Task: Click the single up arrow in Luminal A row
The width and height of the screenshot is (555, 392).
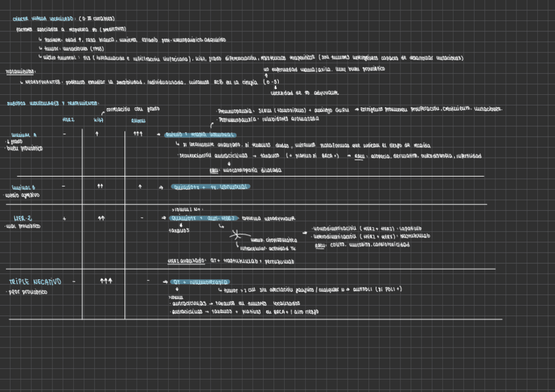Action: coord(97,134)
